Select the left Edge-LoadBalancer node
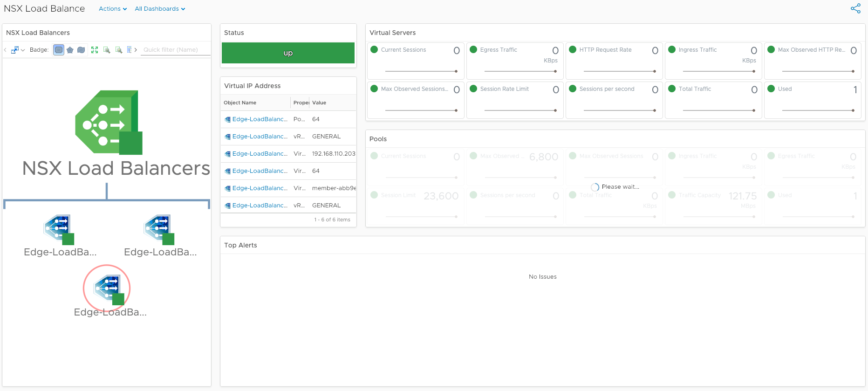Image resolution: width=868 pixels, height=391 pixels. click(x=59, y=229)
